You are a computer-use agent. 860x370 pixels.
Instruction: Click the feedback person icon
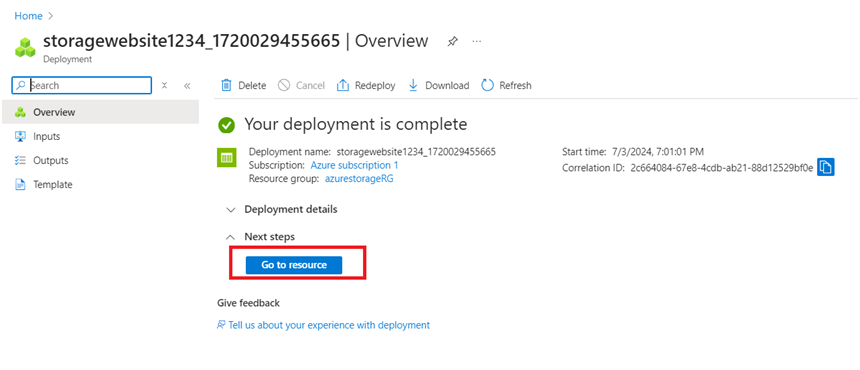point(221,325)
